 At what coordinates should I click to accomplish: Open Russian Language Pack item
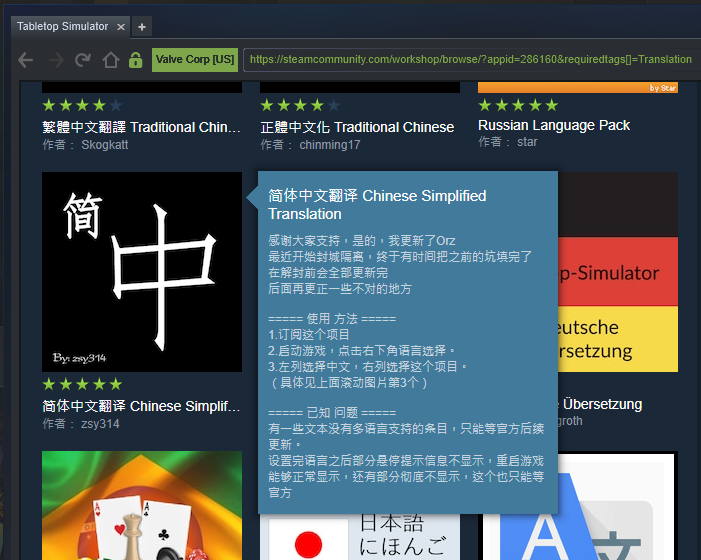[554, 125]
